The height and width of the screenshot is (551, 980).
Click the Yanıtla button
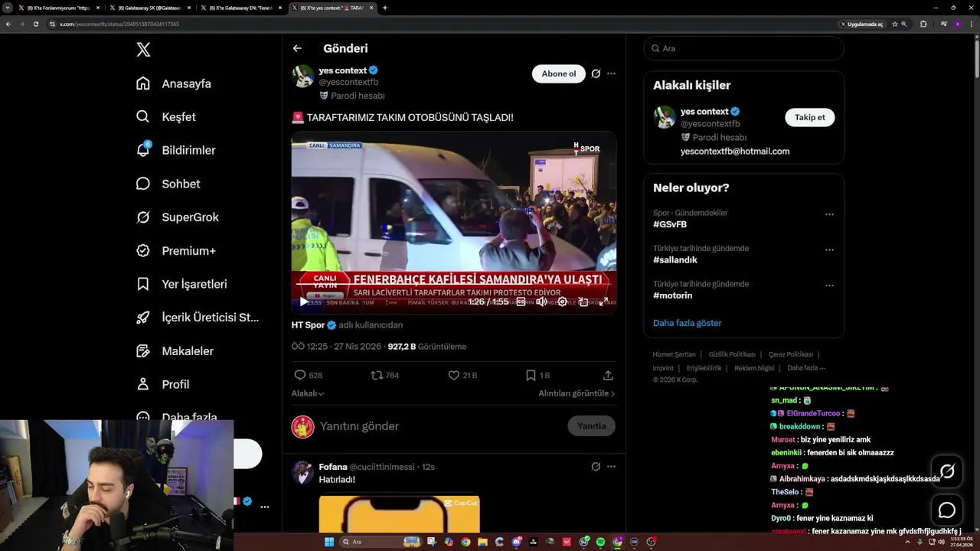coord(592,426)
